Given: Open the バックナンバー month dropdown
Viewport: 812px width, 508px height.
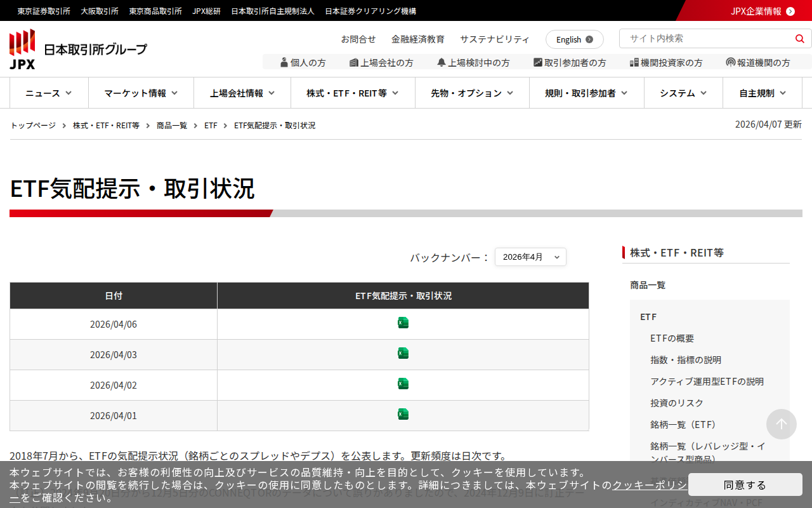Looking at the screenshot, I should point(530,257).
